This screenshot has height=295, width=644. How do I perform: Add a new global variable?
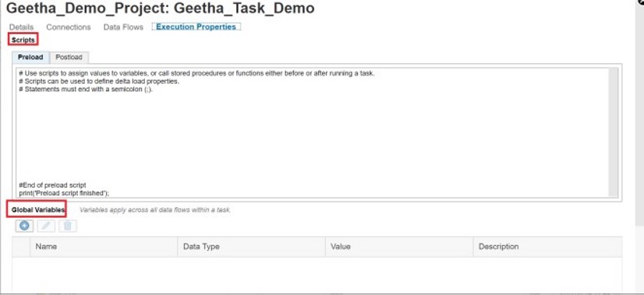24,226
